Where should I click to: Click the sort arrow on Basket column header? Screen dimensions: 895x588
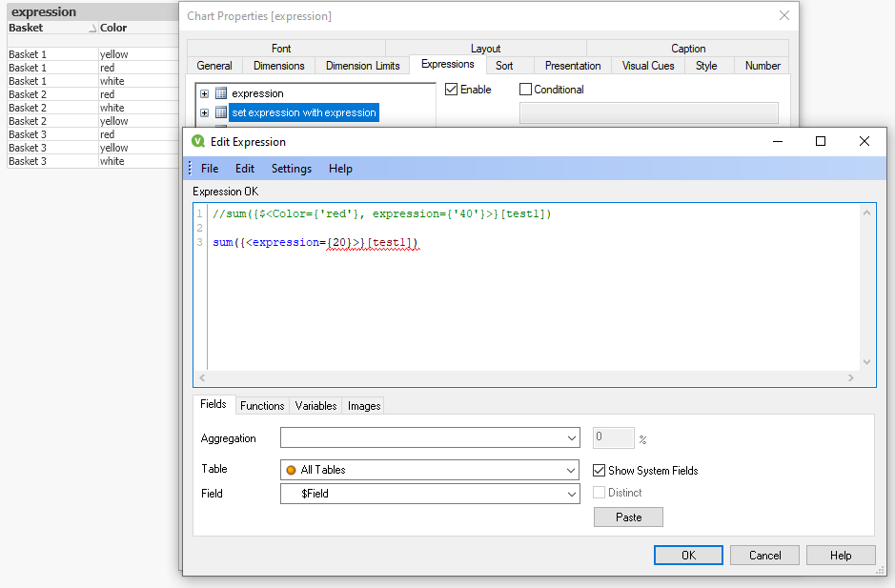[92, 28]
